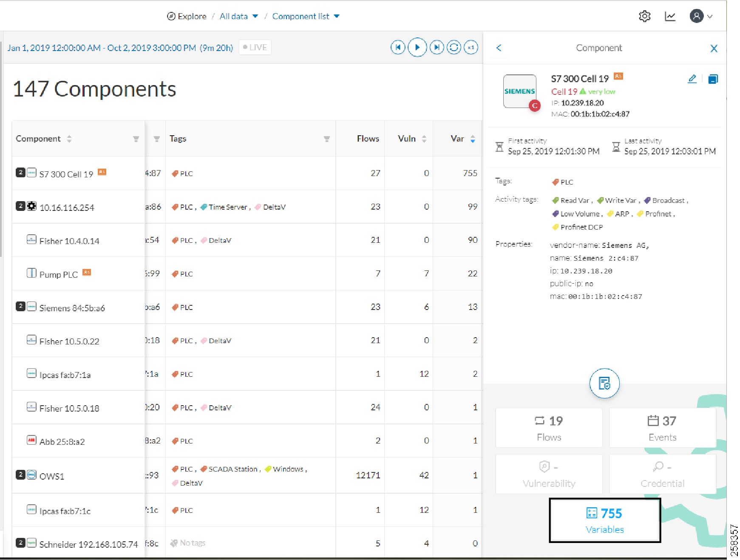This screenshot has height=560, width=740.
Task: Open the settings gear icon
Action: (x=644, y=16)
